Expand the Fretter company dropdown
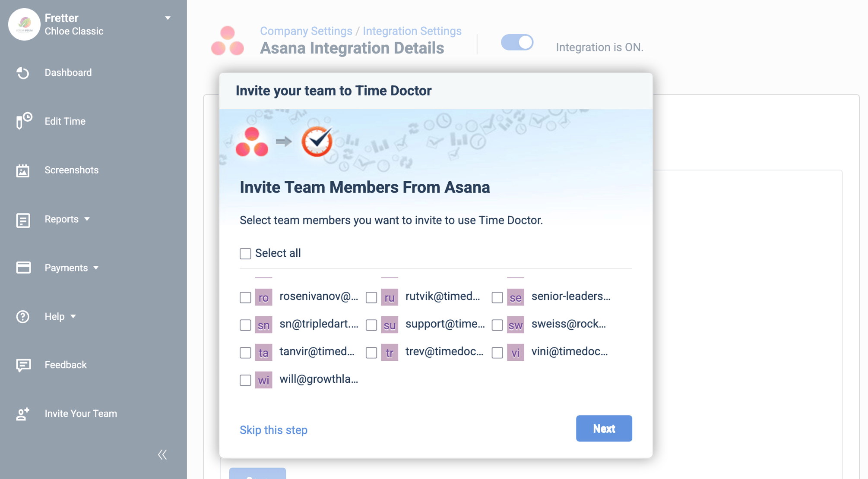This screenshot has width=868, height=479. click(168, 18)
